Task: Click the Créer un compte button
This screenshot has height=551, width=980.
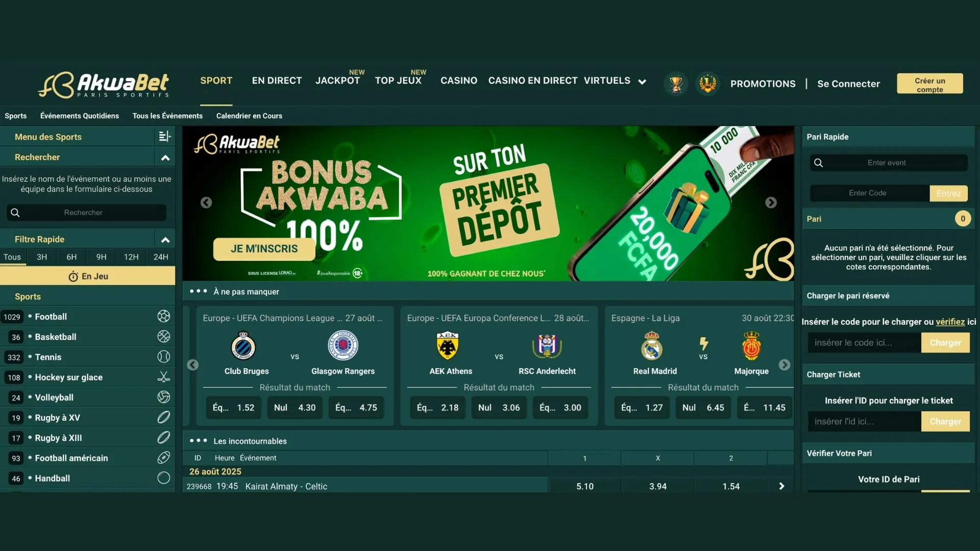Action: click(x=930, y=84)
